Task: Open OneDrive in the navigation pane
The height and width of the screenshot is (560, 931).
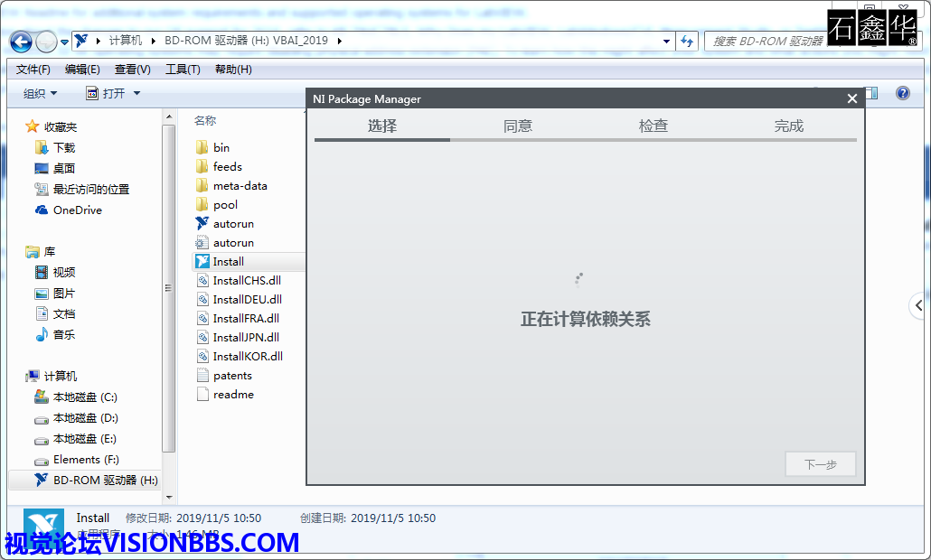Action: click(77, 210)
